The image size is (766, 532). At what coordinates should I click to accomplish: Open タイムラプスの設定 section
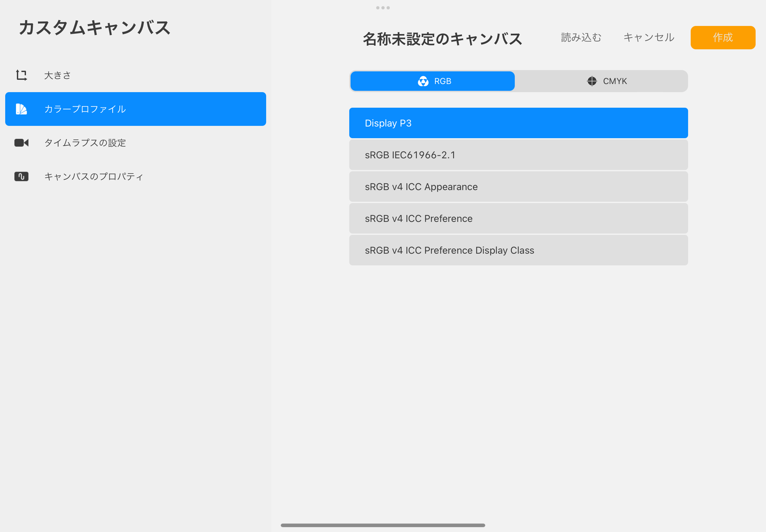tap(85, 143)
